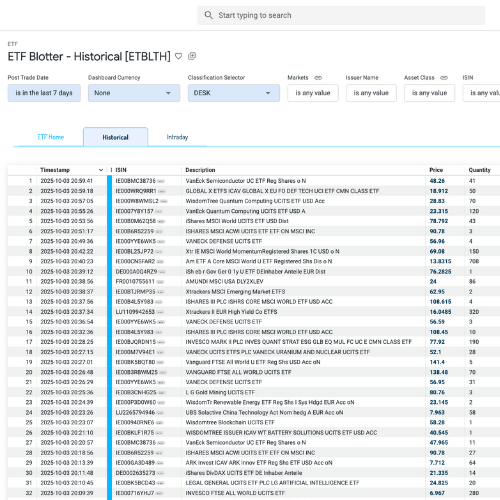The width and height of the screenshot is (500, 500).
Task: Open the ellipsis menu on row 3 ISIN
Action: (x=164, y=201)
